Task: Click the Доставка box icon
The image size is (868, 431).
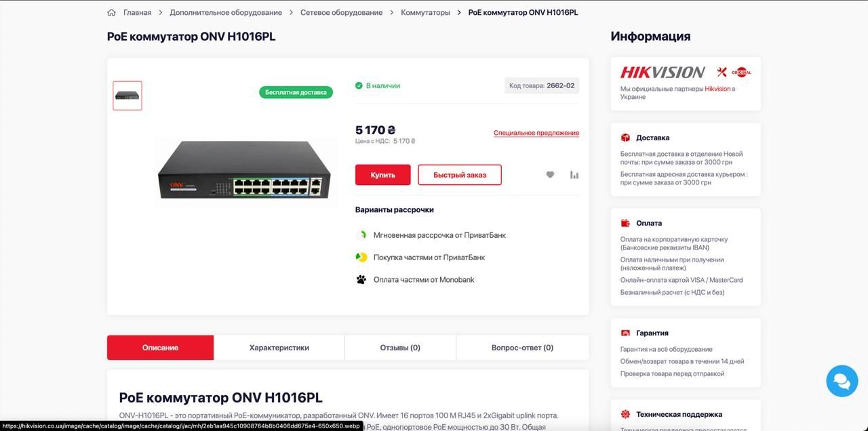Action: point(625,138)
